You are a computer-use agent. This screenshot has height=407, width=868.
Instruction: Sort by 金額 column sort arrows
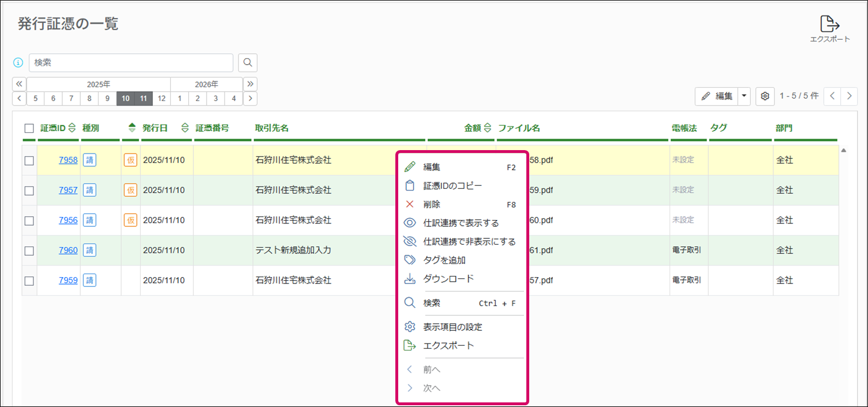(488, 128)
